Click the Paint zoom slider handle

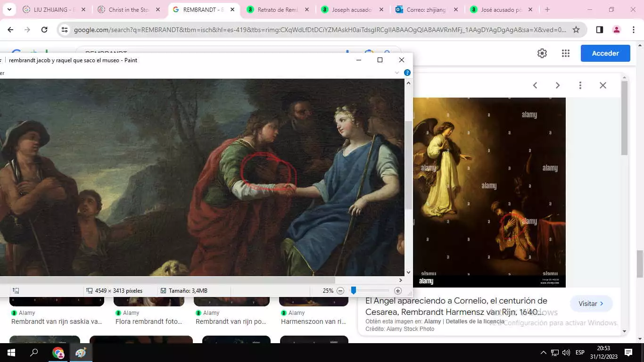tap(353, 291)
